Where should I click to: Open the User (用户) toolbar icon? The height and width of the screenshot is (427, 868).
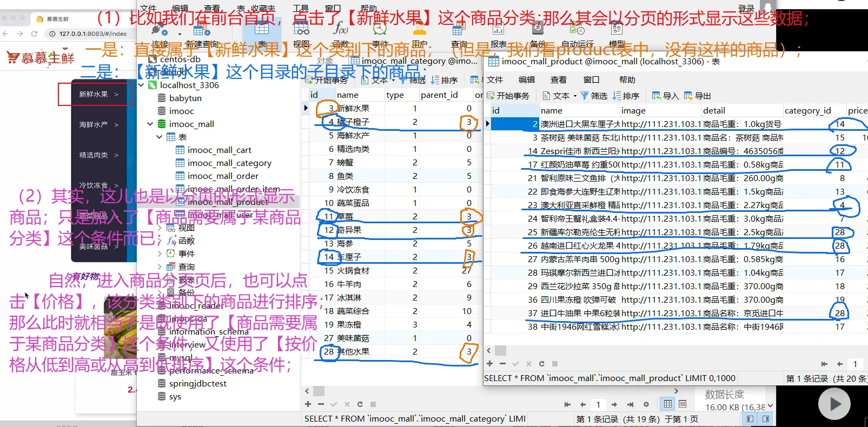[419, 28]
